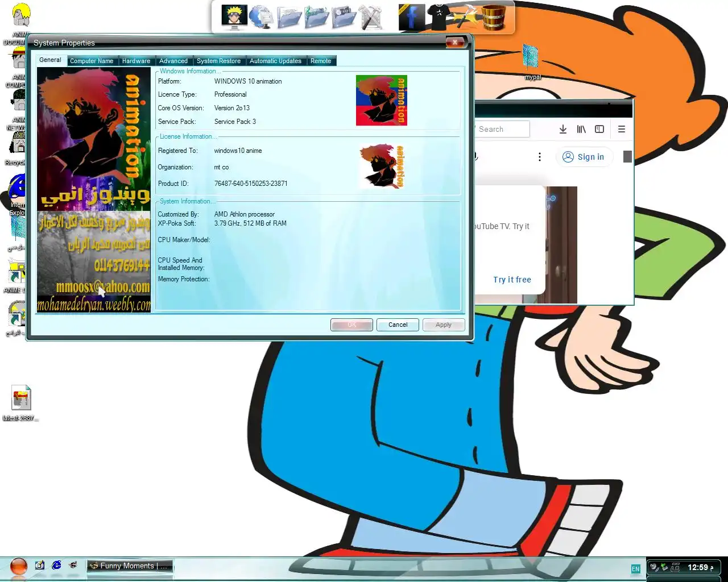Screen dimensions: 728x582
Task: Click the Try it free link
Action: click(512, 280)
